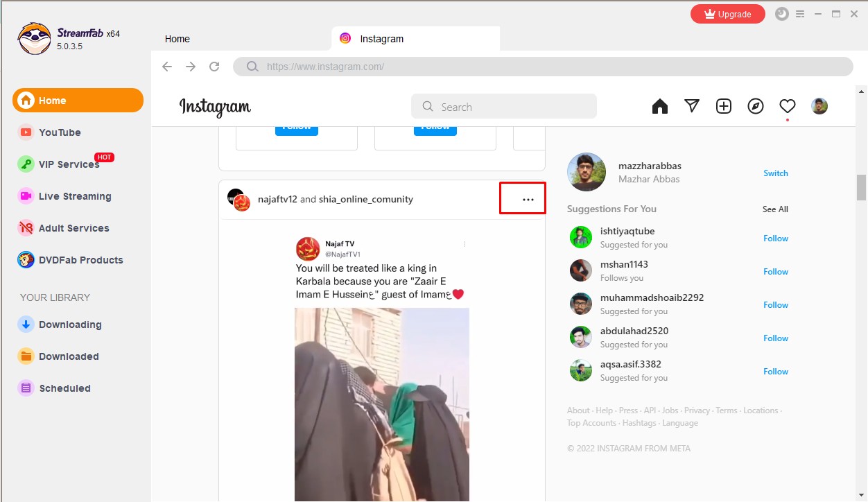
Task: Reload the Instagram page
Action: (214, 67)
